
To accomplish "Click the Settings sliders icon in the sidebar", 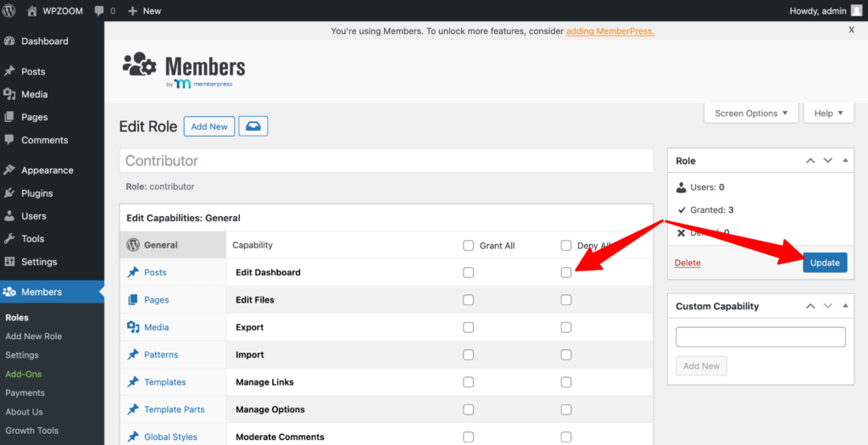I will click(x=9, y=262).
